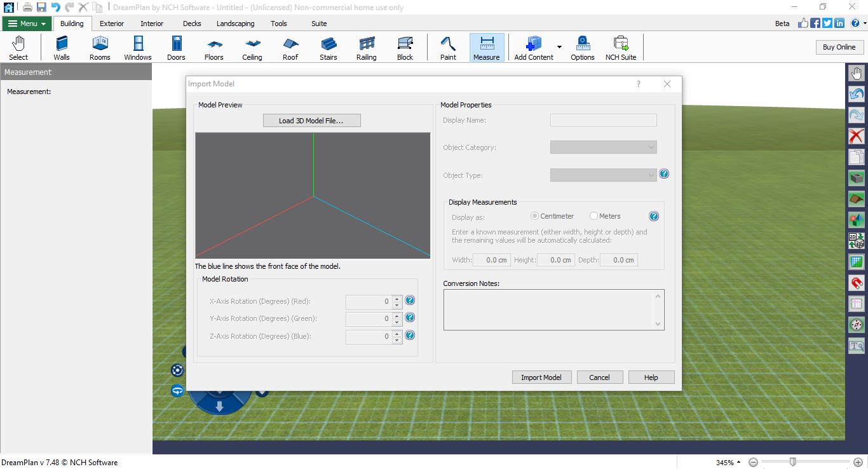The width and height of the screenshot is (868, 469).
Task: Expand the Object Type dropdown
Action: coord(604,175)
